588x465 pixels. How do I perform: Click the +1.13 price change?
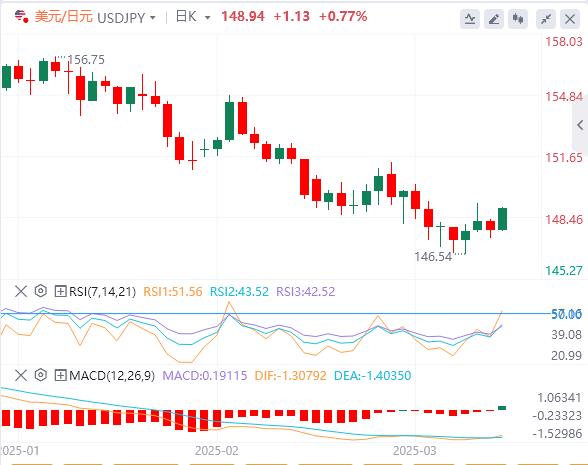[292, 16]
